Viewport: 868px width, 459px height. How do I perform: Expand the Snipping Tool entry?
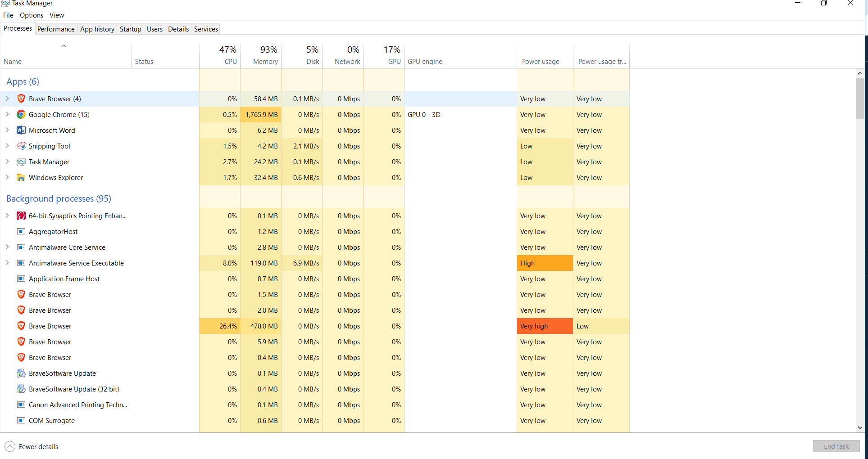[x=7, y=146]
